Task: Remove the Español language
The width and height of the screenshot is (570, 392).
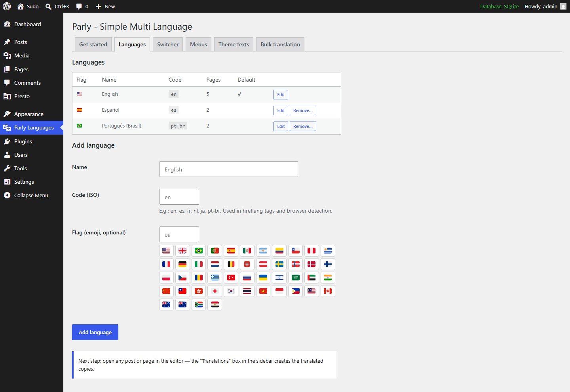Action: [x=303, y=110]
